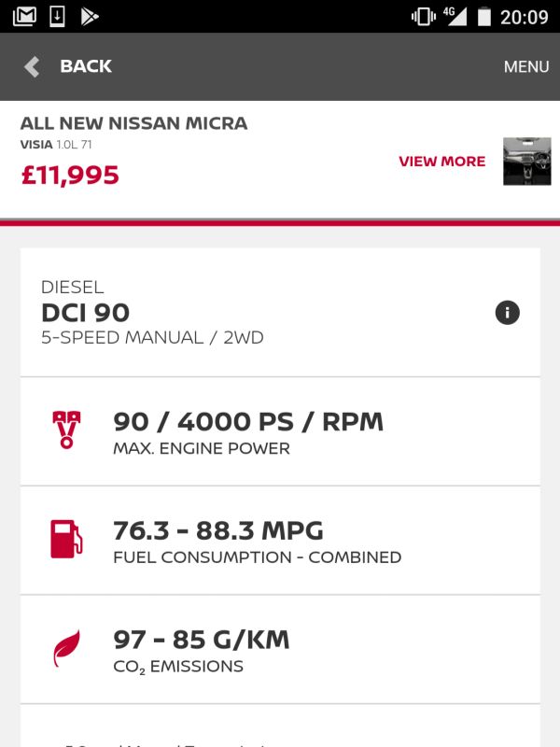560x747 pixels.
Task: Tap the engine piston icon
Action: click(x=66, y=430)
